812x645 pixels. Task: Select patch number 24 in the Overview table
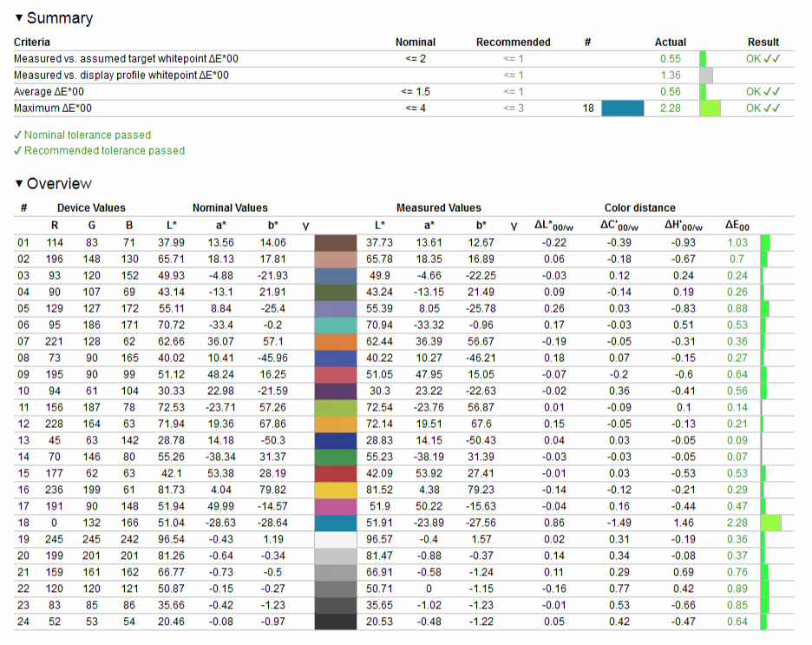tap(23, 622)
